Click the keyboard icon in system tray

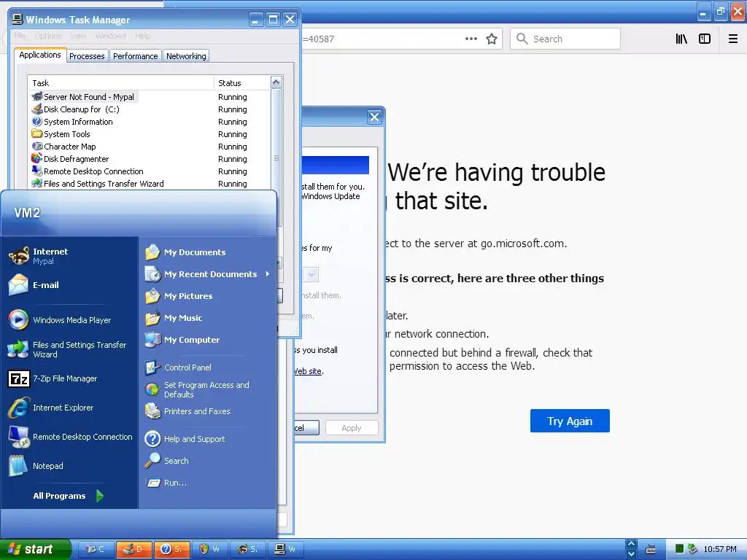[650, 550]
